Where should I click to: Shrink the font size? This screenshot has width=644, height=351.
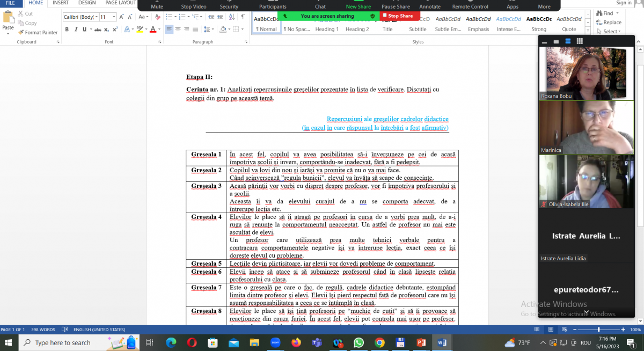point(130,17)
